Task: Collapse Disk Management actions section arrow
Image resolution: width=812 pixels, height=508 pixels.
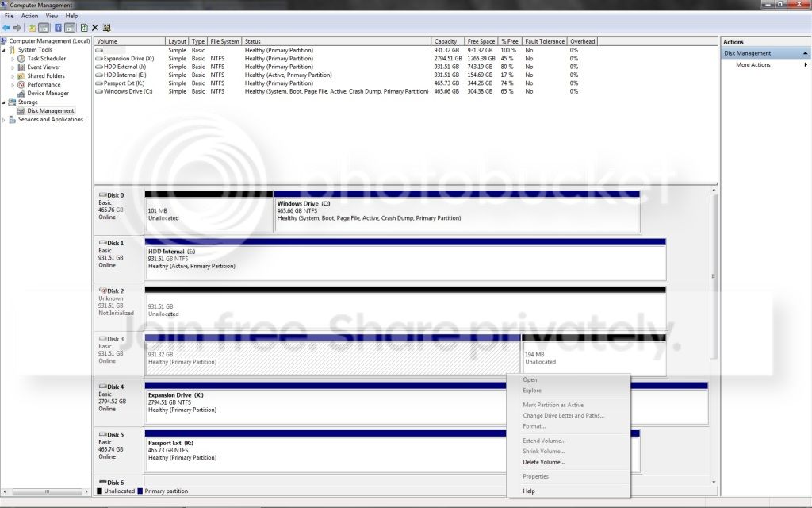Action: pos(806,53)
